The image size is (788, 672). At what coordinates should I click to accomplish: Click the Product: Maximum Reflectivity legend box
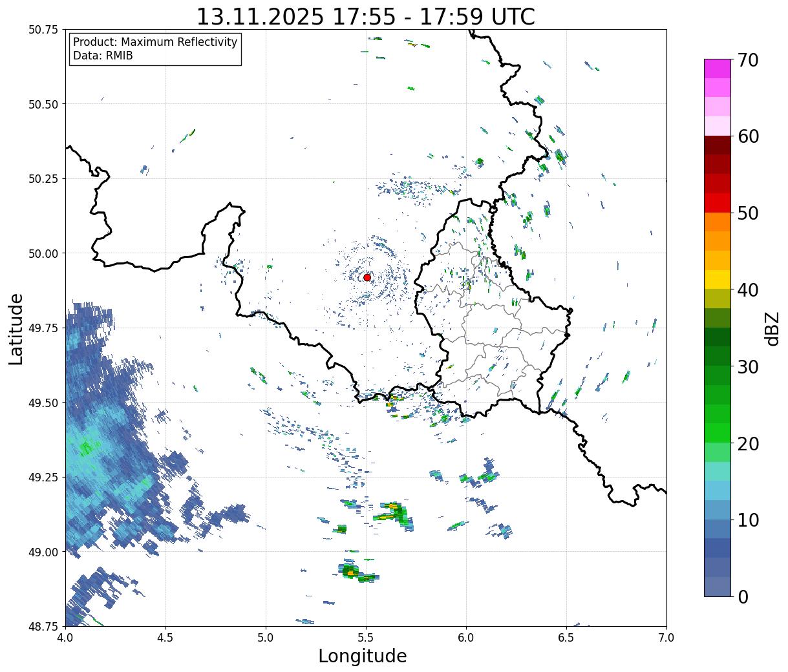pos(155,49)
